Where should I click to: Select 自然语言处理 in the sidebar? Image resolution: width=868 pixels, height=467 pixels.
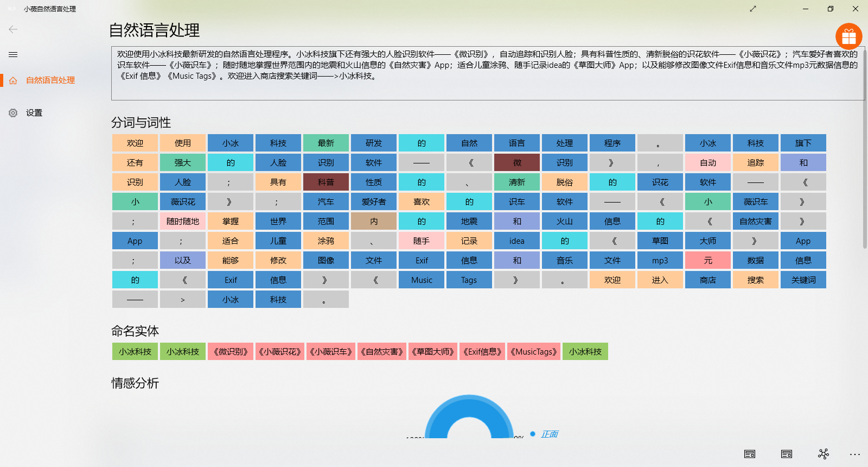point(50,80)
